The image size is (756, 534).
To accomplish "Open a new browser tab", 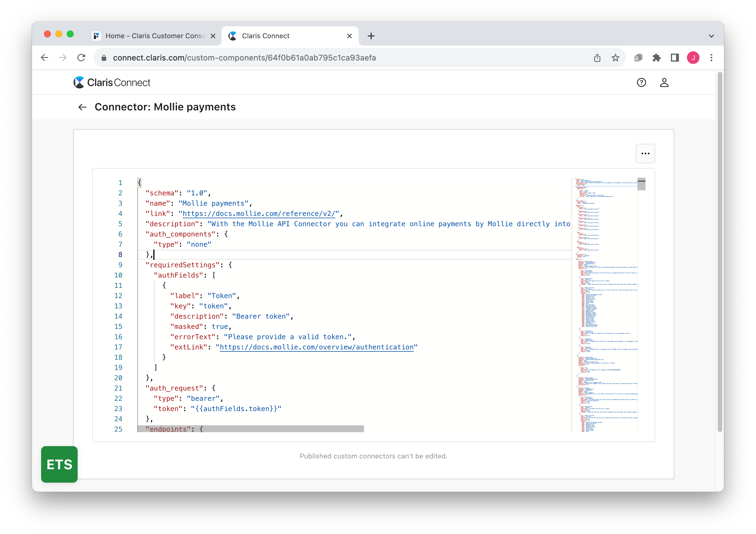I will (x=371, y=36).
